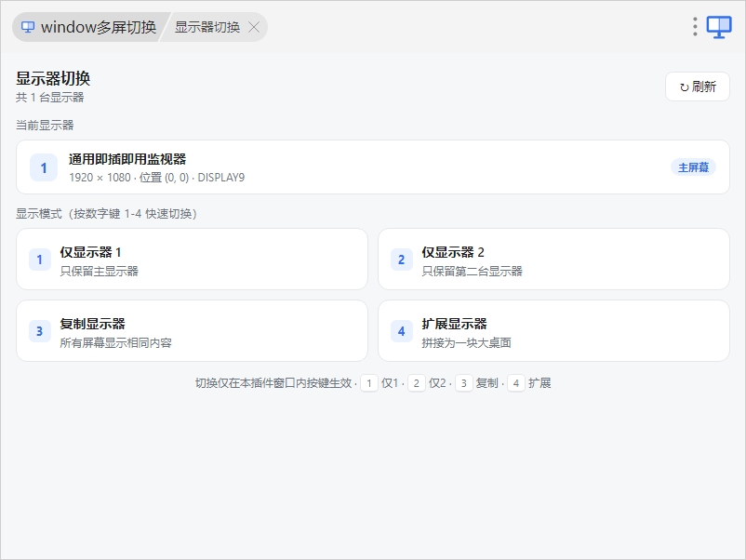Choose 仅显示器 2 display mode
This screenshot has height=560, width=746.
(x=553, y=260)
